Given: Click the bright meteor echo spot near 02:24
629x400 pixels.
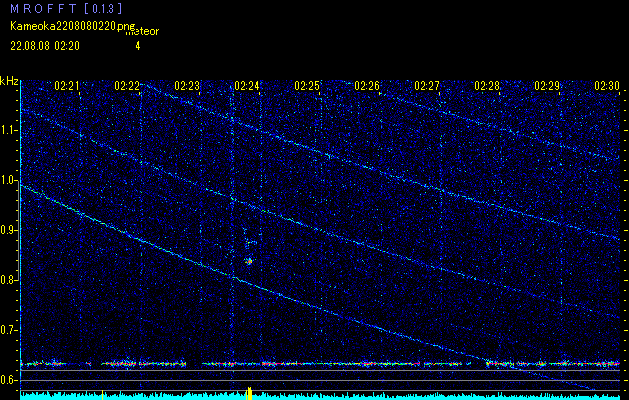Looking at the screenshot, I should (x=249, y=261).
